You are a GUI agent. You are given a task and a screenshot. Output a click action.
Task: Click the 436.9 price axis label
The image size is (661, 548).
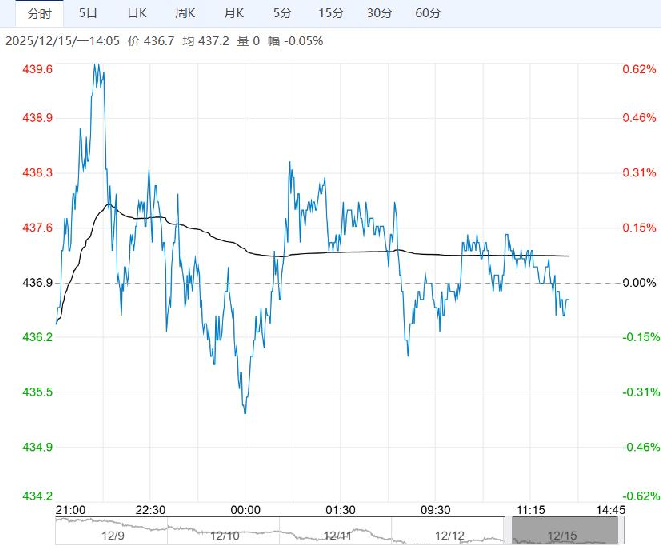click(x=37, y=284)
